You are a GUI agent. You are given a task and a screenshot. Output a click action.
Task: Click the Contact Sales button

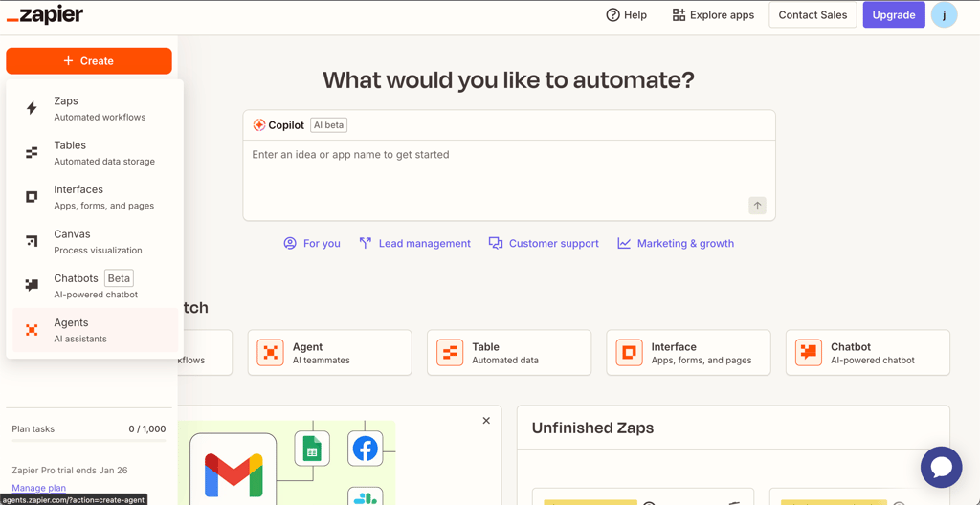813,15
